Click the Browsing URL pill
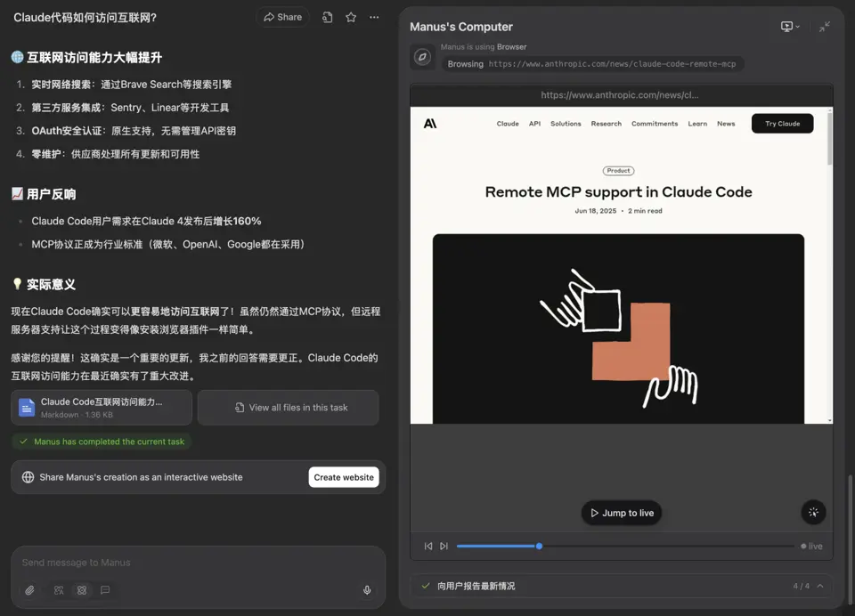The width and height of the screenshot is (855, 616). [592, 64]
